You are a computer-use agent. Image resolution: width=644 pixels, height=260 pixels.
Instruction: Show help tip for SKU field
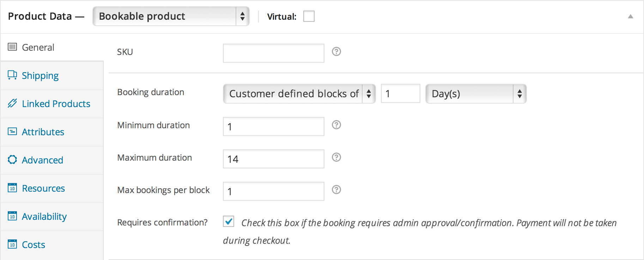click(x=336, y=51)
